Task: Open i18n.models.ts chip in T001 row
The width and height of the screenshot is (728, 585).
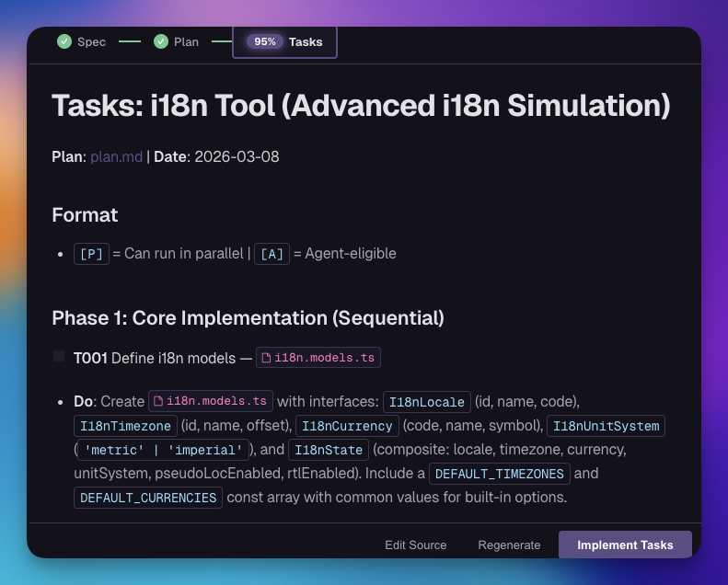Action: tap(318, 358)
